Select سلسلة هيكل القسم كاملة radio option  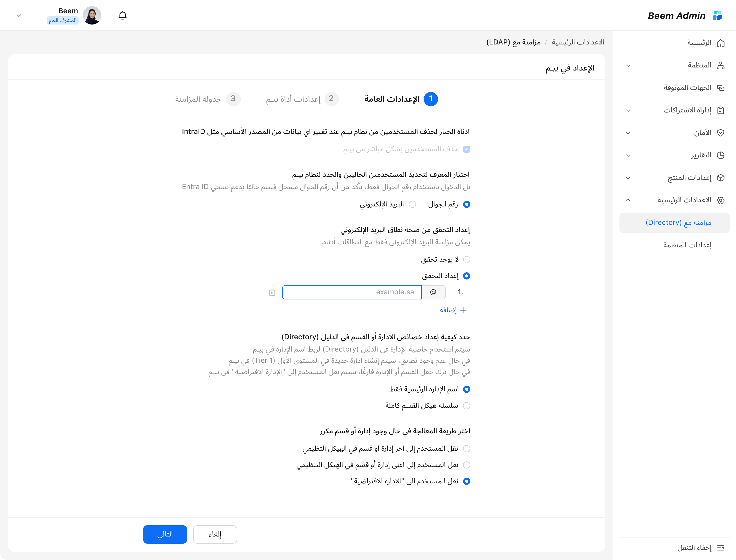pyautogui.click(x=467, y=406)
